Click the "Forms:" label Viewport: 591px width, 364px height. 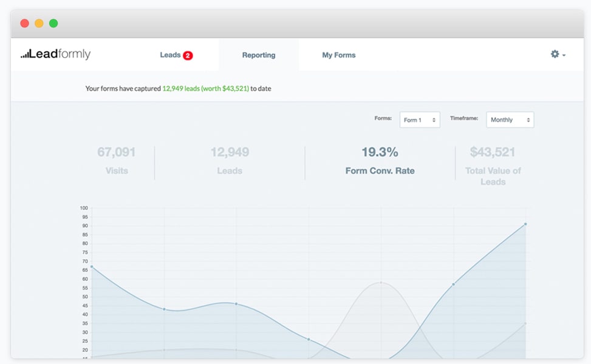click(x=383, y=118)
